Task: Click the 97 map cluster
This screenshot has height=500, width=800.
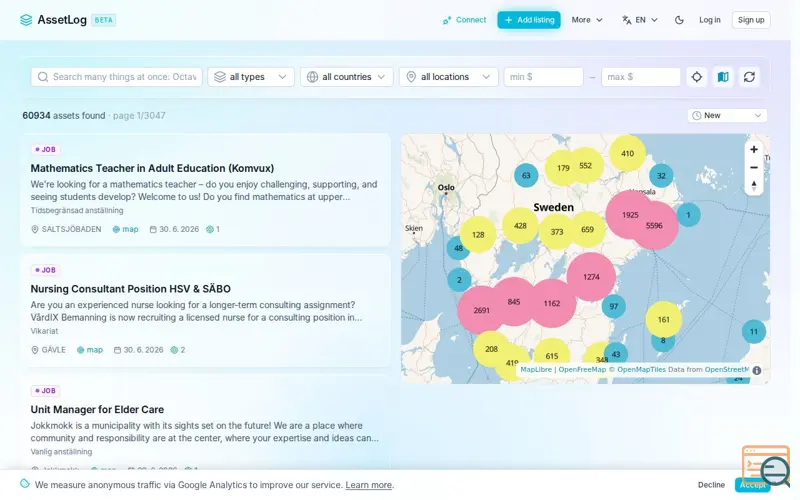Action: pos(614,306)
